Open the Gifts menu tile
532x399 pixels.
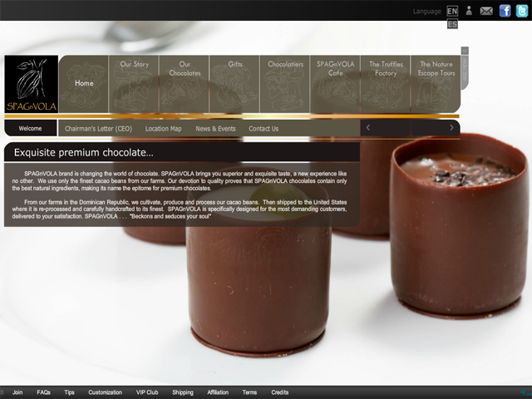tap(234, 84)
